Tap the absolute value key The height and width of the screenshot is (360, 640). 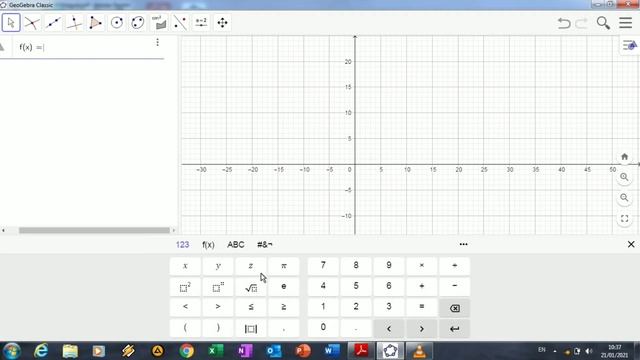251,328
